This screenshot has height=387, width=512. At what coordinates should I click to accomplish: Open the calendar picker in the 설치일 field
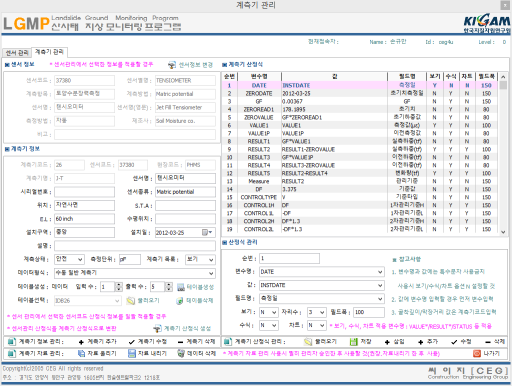point(208,233)
